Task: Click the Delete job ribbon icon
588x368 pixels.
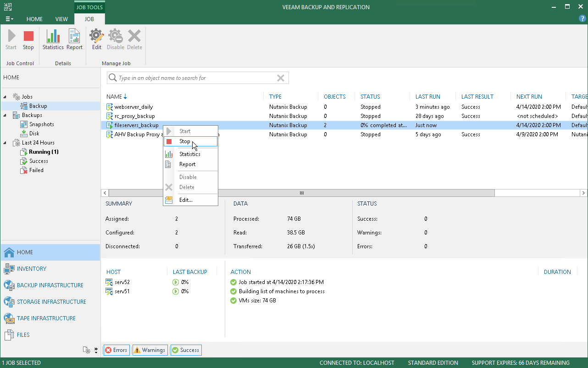Action: tap(134, 36)
